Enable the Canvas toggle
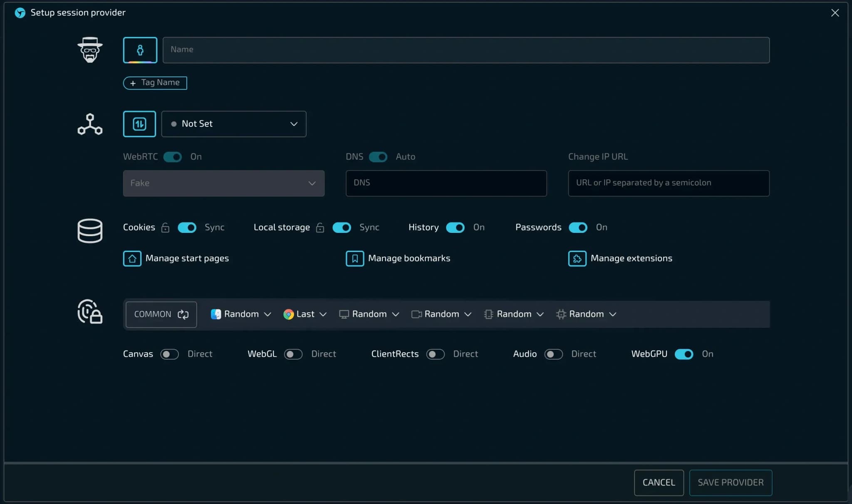852x504 pixels. (169, 354)
